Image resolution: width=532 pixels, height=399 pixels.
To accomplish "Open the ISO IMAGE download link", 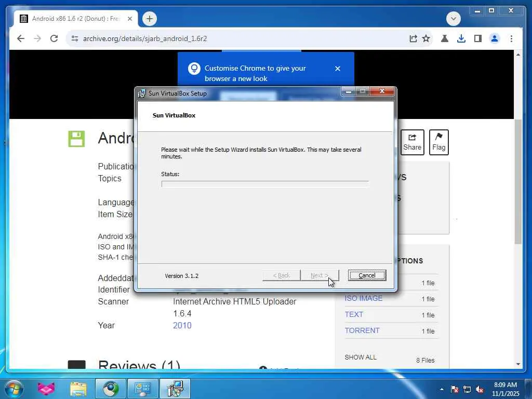I will click(x=363, y=298).
